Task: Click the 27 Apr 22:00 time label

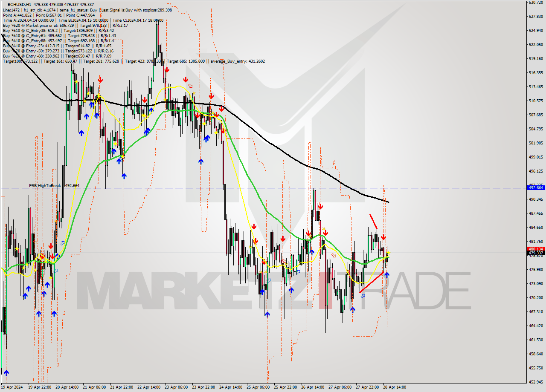Action: (368, 387)
